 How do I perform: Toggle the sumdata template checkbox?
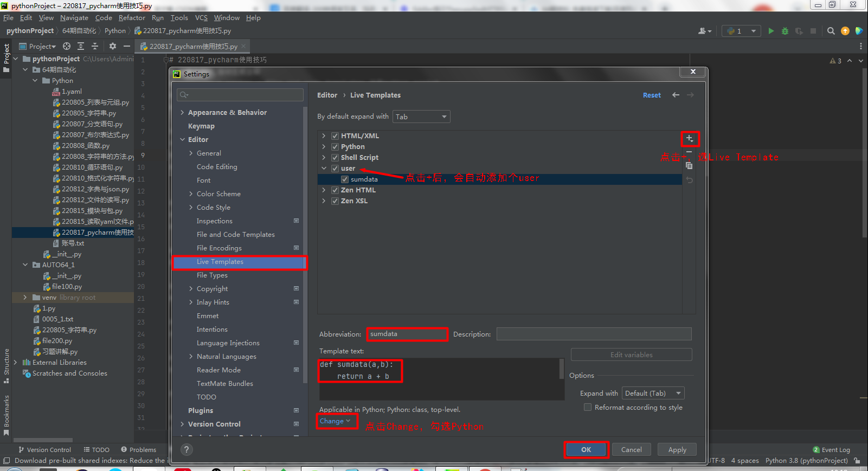(x=345, y=179)
